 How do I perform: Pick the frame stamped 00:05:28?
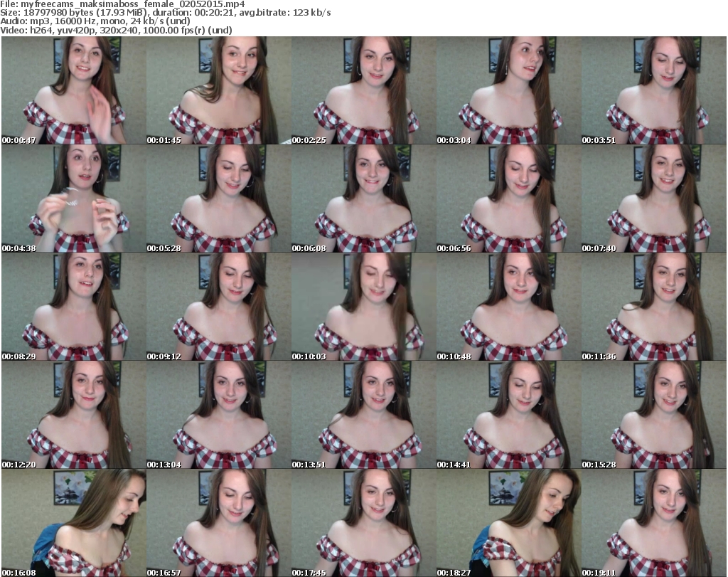pos(219,198)
